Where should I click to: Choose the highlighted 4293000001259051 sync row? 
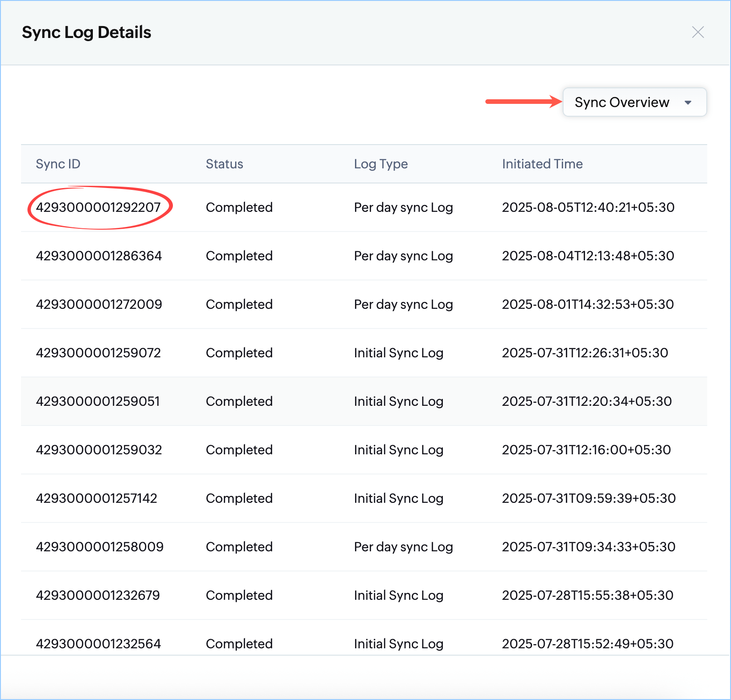click(x=98, y=402)
